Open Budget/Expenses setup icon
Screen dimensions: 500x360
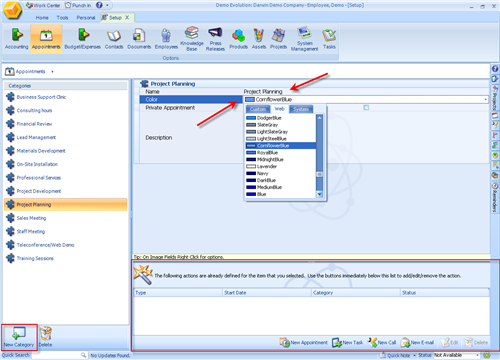click(x=82, y=39)
